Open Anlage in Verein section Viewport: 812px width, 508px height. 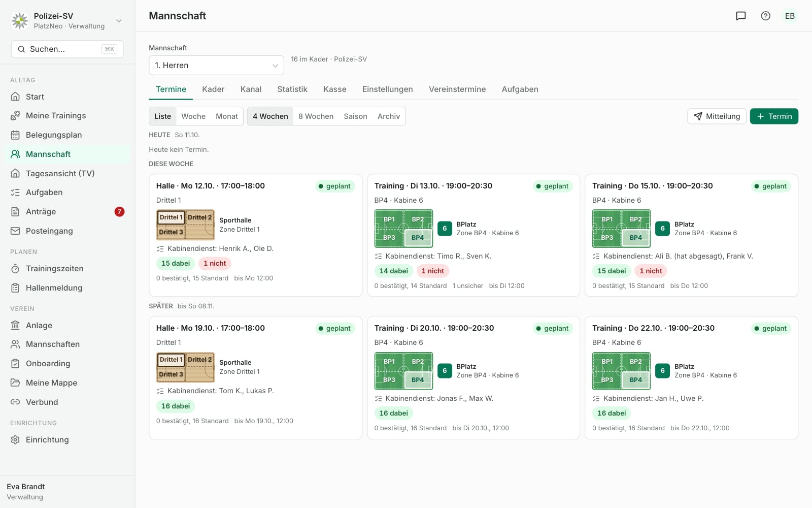coord(67,326)
